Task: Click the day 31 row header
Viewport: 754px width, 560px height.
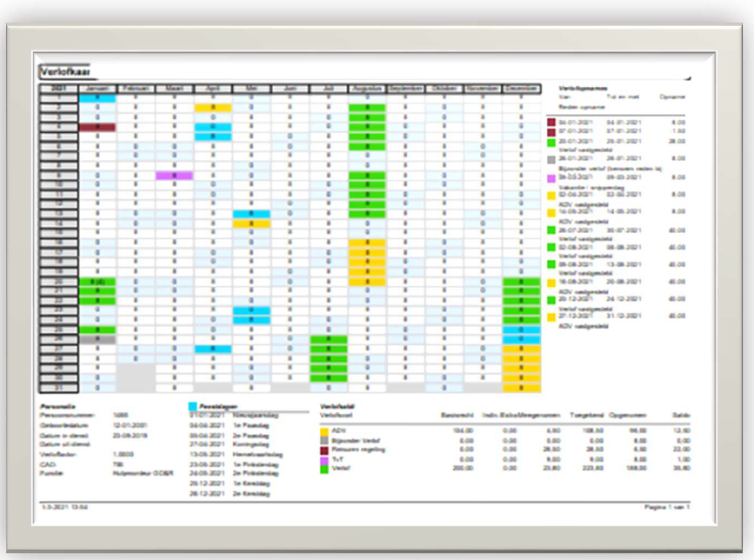Action: [x=58, y=388]
